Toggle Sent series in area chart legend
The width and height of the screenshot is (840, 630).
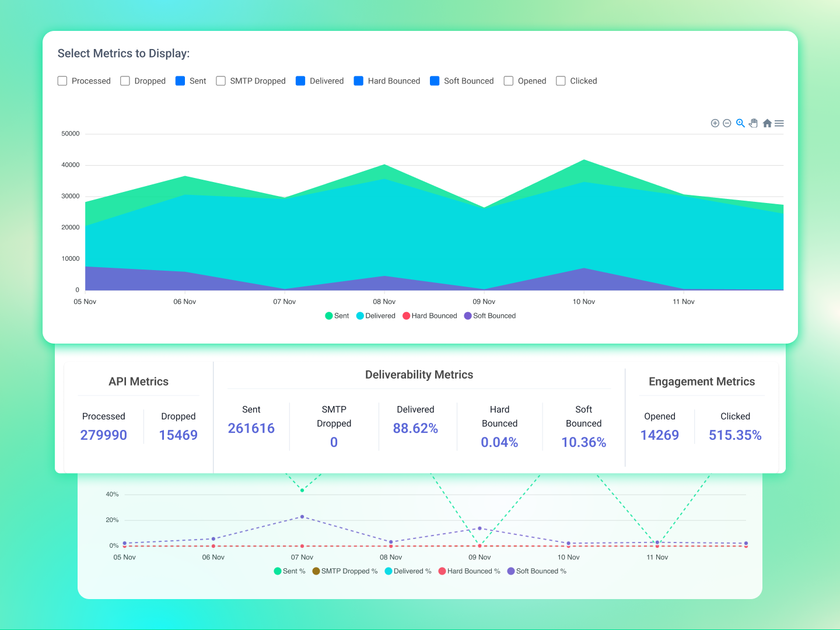pyautogui.click(x=337, y=316)
